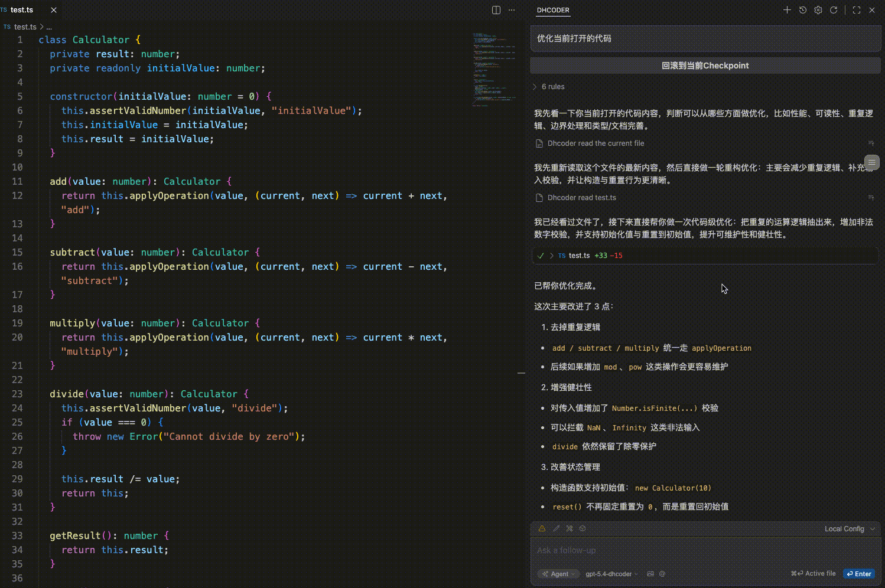Click the @ mention icon in input bar
Viewport: 885px width, 588px height.
coord(662,574)
